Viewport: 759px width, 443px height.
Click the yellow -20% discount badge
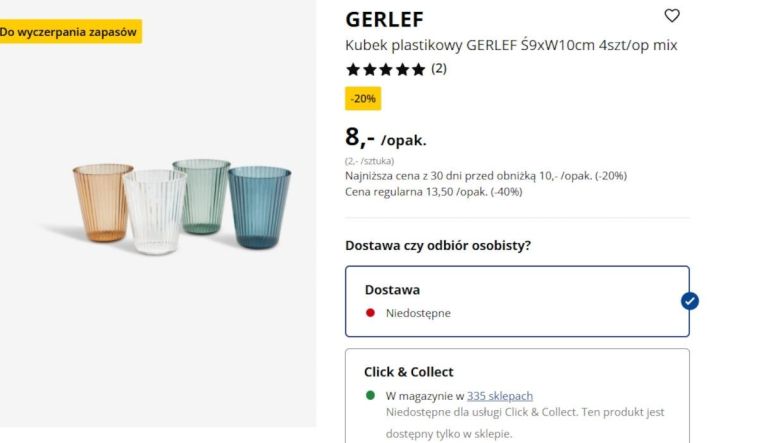tap(363, 99)
